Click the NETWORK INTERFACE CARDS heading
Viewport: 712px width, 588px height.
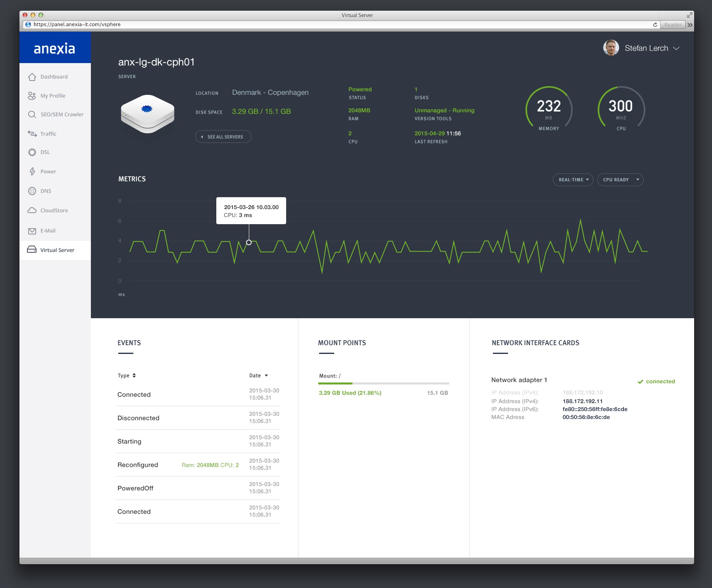(x=535, y=343)
